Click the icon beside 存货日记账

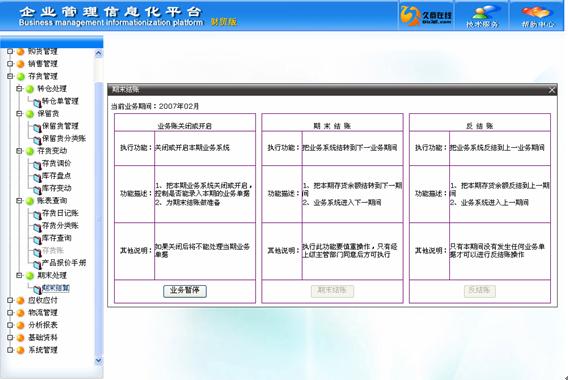[37, 215]
